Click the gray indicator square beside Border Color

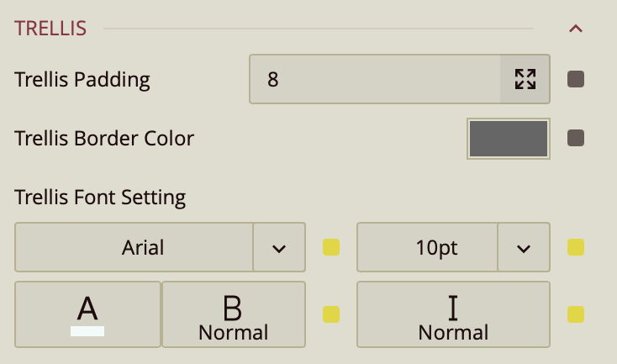coord(576,138)
